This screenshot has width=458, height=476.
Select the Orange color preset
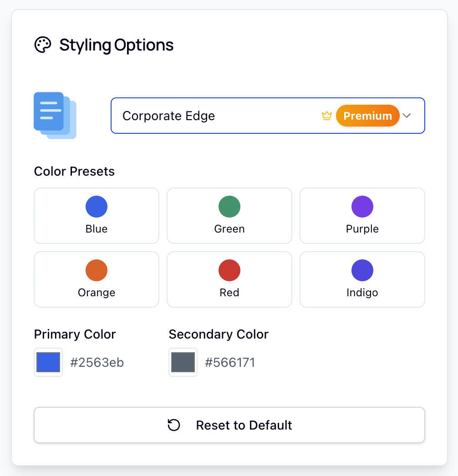(96, 279)
